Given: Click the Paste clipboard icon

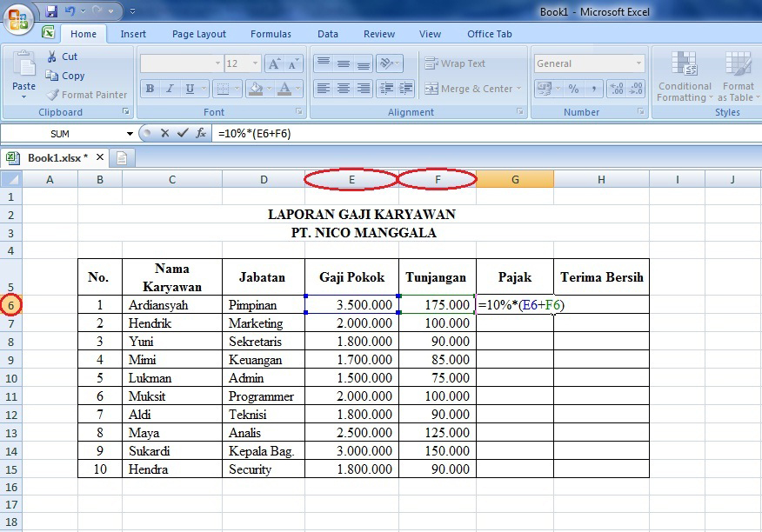Looking at the screenshot, I should [x=23, y=64].
